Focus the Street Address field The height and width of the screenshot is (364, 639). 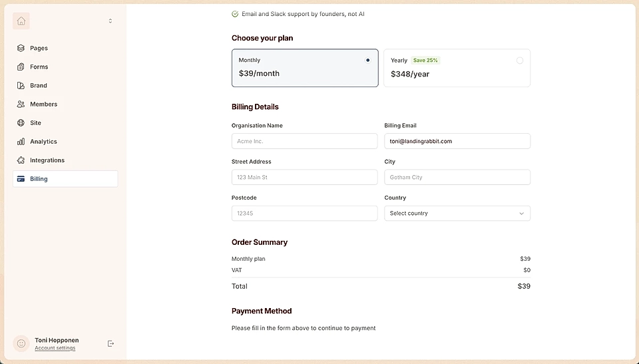304,177
